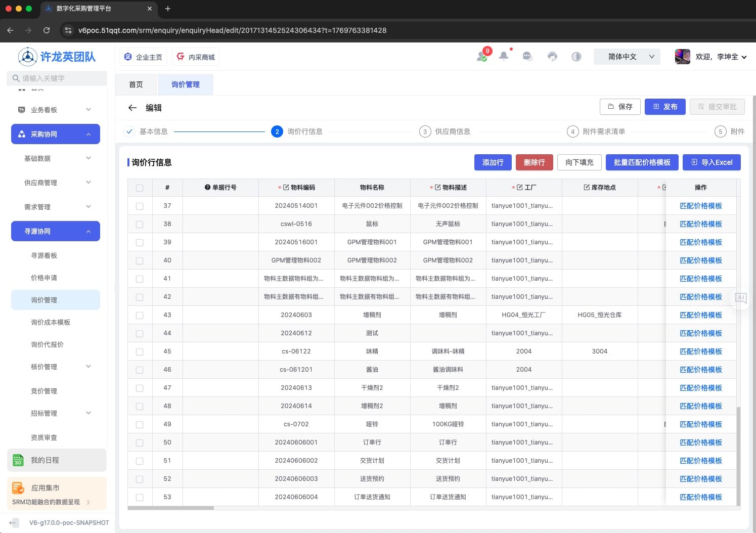Open the 简体中文 language dropdown
This screenshot has width=756, height=533.
(631, 57)
